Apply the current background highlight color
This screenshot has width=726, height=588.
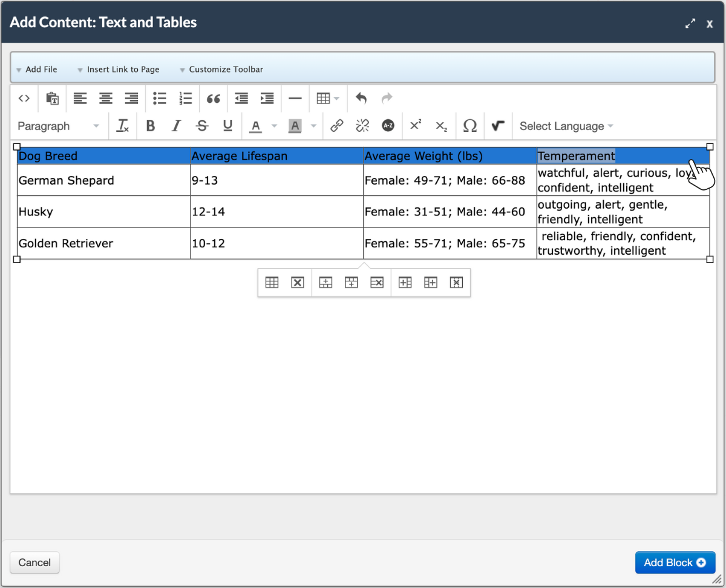295,126
